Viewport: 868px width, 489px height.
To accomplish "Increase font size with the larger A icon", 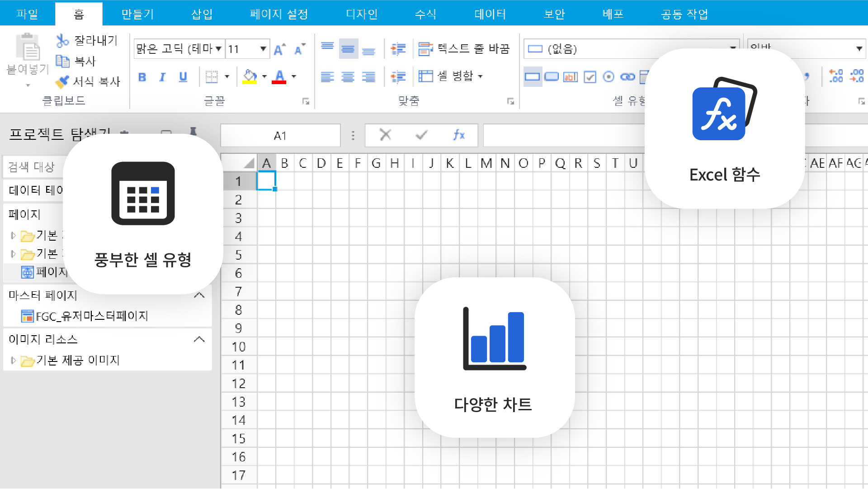I will 280,49.
